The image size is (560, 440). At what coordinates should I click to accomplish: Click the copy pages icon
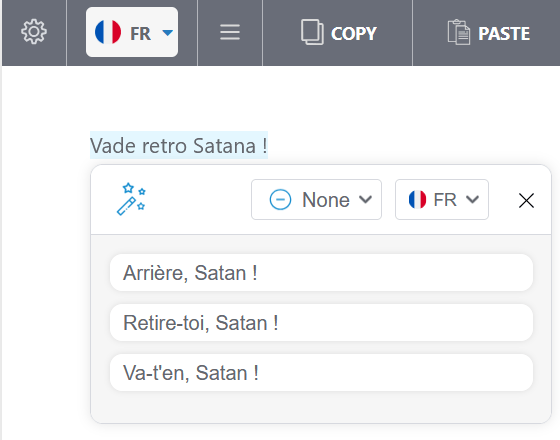click(312, 32)
